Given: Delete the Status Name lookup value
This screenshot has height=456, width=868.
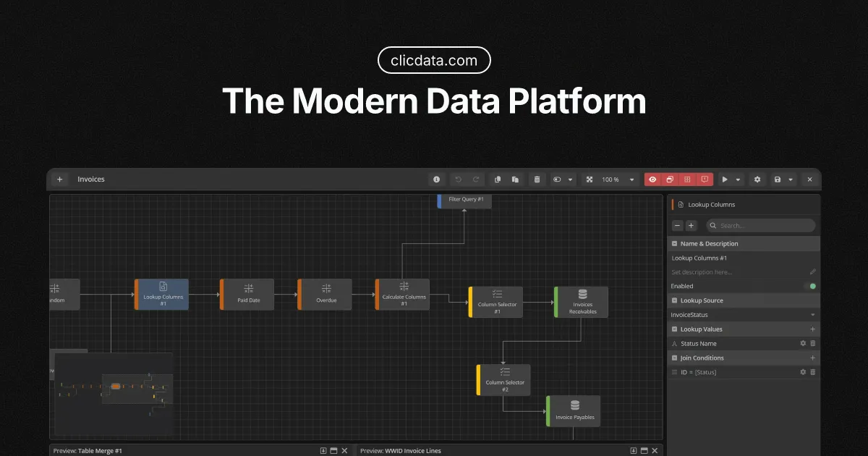Looking at the screenshot, I should pos(812,344).
